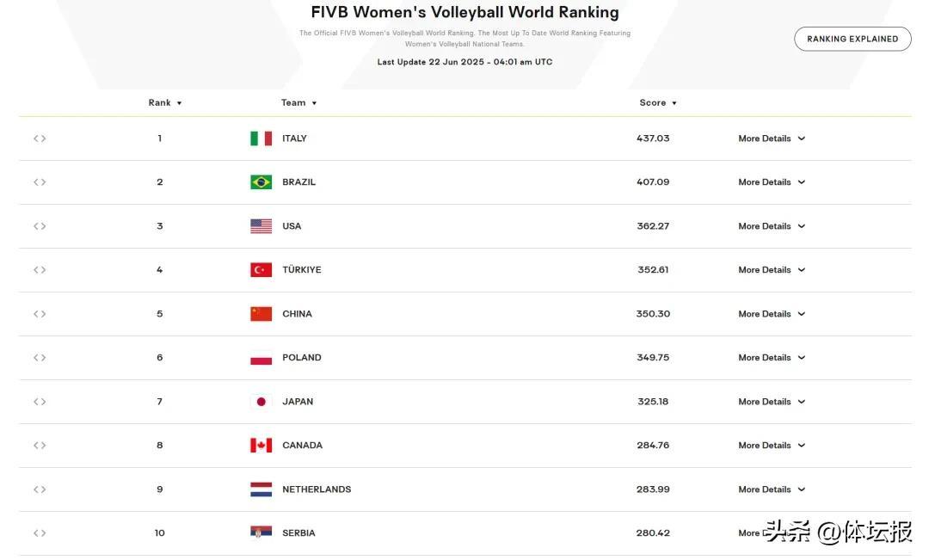Click the POLAND team name

(x=301, y=358)
